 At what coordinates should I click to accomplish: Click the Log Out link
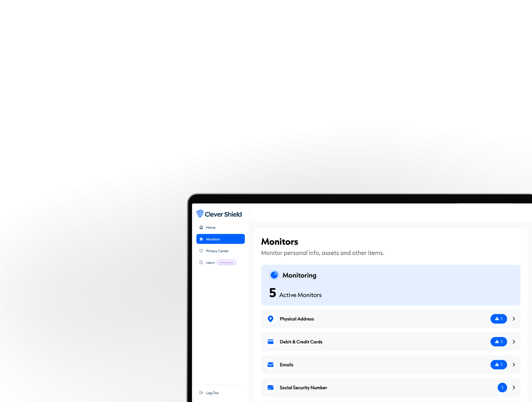click(212, 393)
